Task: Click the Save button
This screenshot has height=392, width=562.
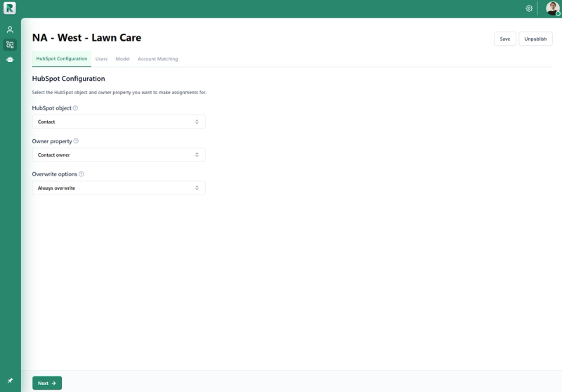Action: 504,39
